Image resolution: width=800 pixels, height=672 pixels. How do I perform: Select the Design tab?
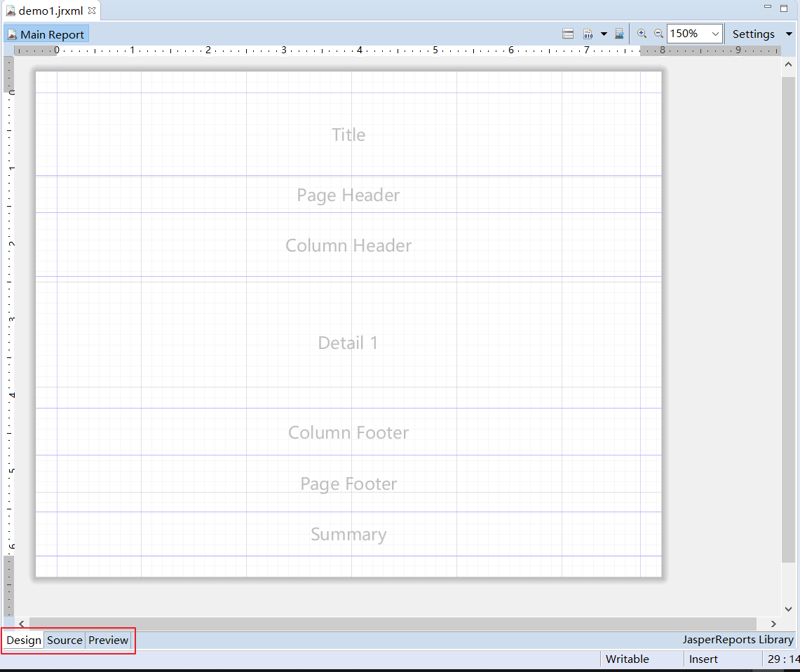(x=24, y=640)
